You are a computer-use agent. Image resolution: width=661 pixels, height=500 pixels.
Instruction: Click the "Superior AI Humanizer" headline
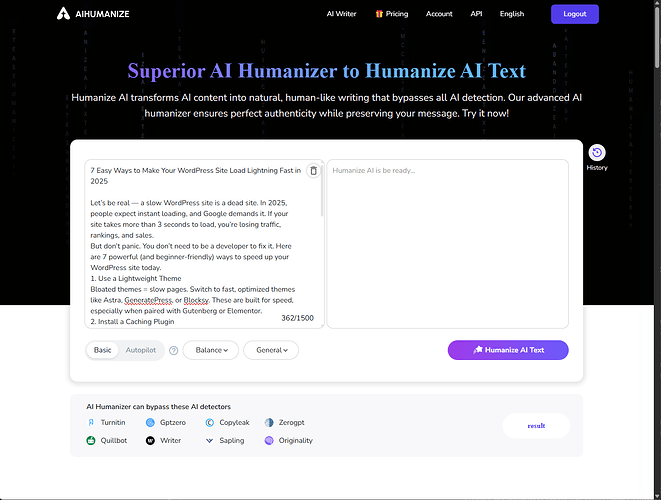[327, 71]
